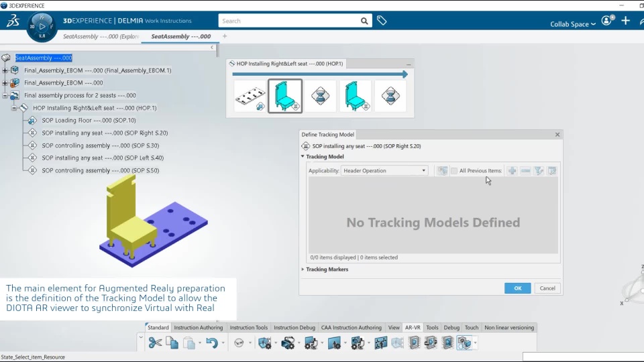Screen dimensions: 644x362
Task: Click the Copy tool icon
Action: [x=172, y=343]
